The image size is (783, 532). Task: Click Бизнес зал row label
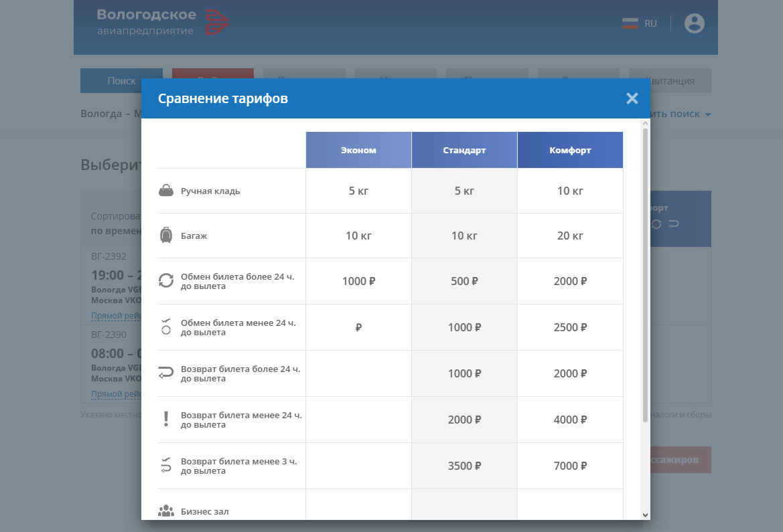[205, 511]
